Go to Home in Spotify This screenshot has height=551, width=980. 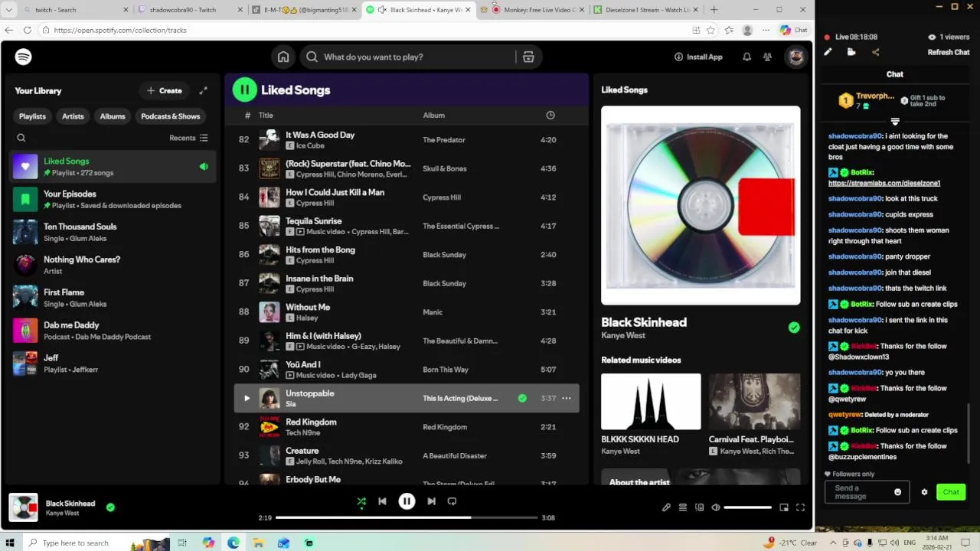click(x=283, y=57)
